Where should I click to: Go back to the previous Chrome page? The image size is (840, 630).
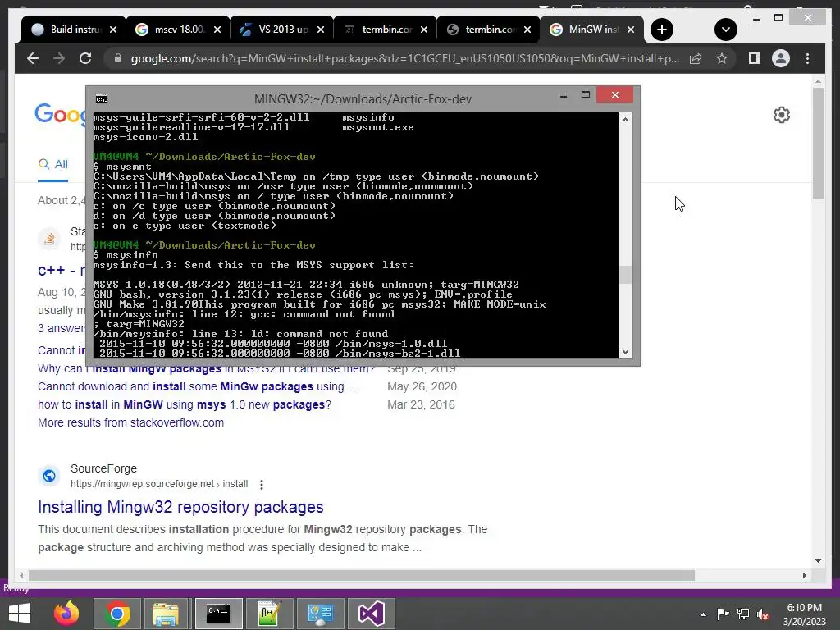tap(33, 58)
